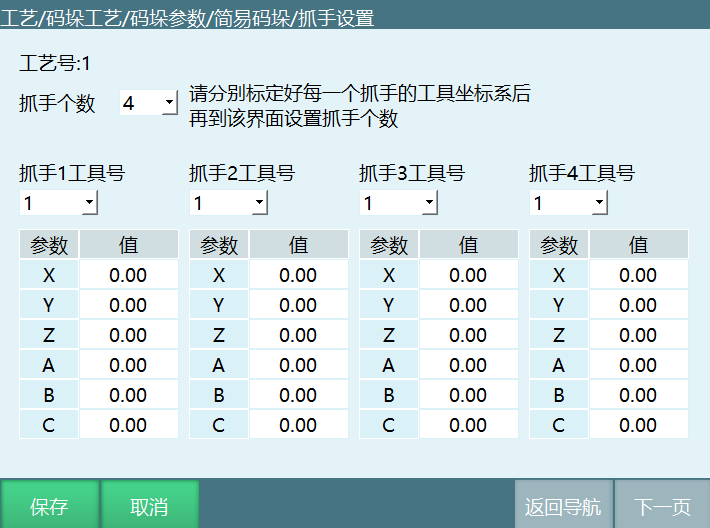Select the Z value field for 抓手1

128,335
